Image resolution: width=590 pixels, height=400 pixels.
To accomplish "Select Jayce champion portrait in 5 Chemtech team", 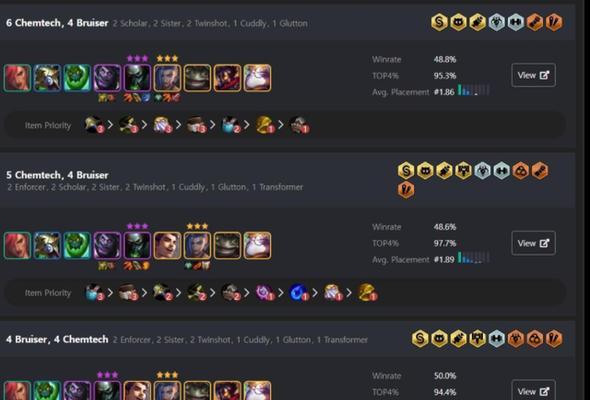I will point(167,245).
